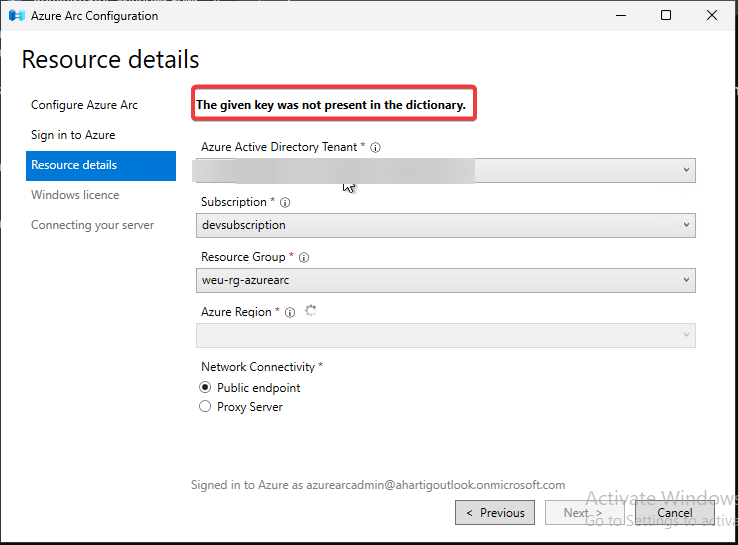Click the Network Connectivity label
Image resolution: width=738 pixels, height=545 pixels.
(x=258, y=367)
